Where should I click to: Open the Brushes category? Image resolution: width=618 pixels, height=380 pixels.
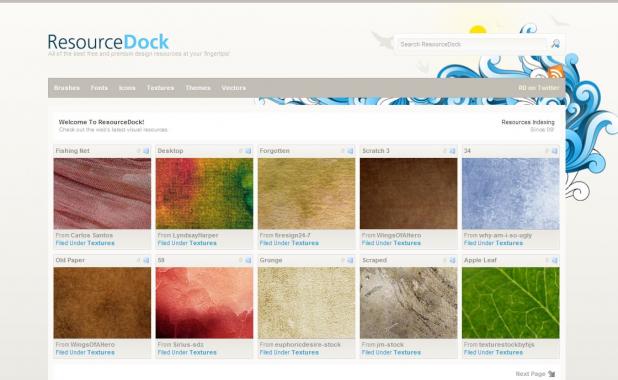coord(67,88)
